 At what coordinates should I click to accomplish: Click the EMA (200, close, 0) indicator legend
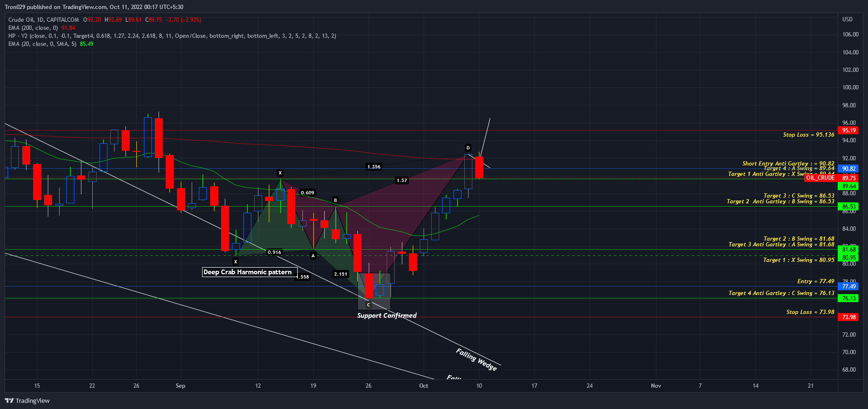click(33, 28)
